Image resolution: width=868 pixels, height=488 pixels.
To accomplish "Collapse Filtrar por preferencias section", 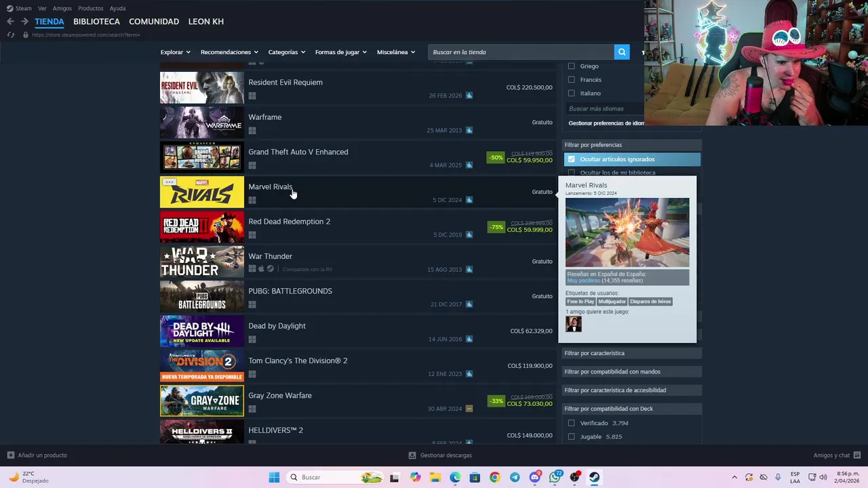I will [x=631, y=145].
